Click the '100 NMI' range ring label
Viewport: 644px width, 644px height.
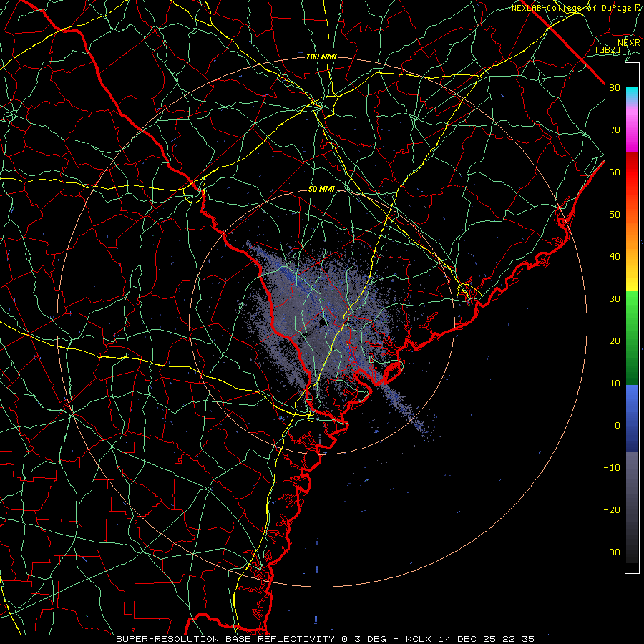(x=321, y=57)
